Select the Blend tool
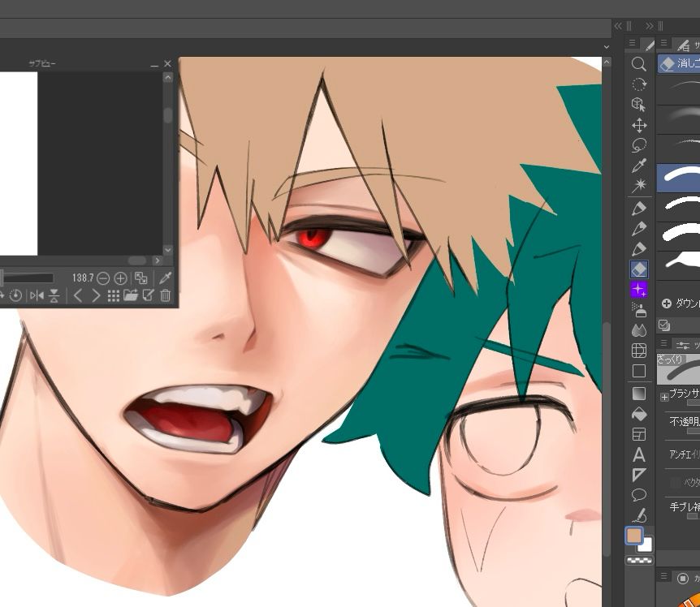This screenshot has width=700, height=607. [639, 330]
